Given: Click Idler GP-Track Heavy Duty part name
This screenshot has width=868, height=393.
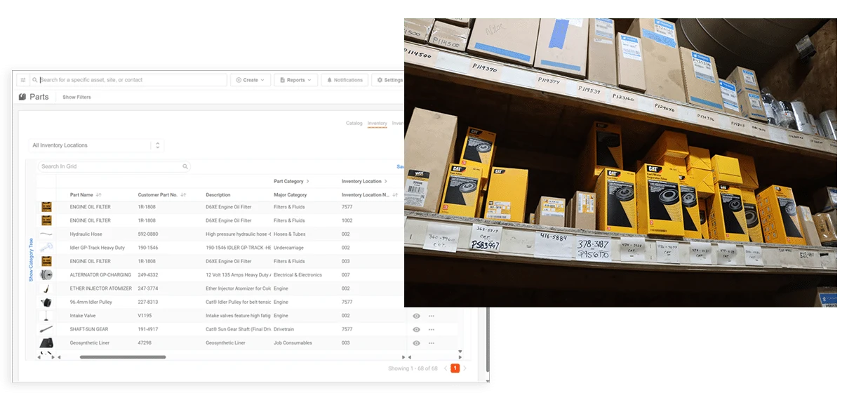Looking at the screenshot, I should pos(97,248).
